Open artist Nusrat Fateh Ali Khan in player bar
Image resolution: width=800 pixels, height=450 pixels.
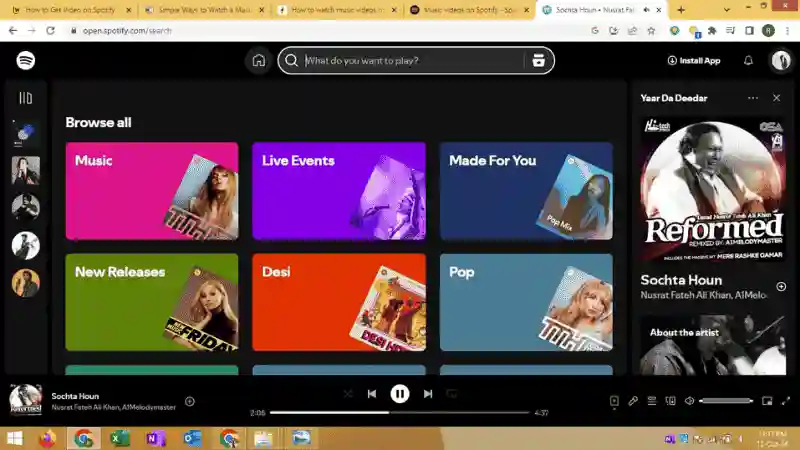click(x=85, y=407)
